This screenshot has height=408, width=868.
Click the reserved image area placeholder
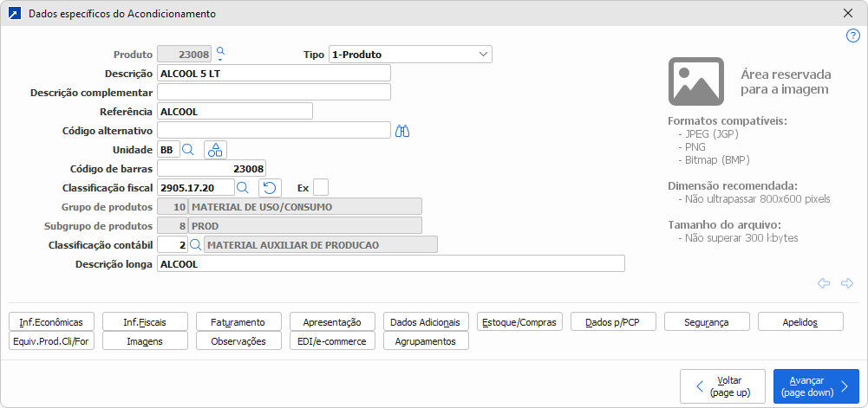696,81
